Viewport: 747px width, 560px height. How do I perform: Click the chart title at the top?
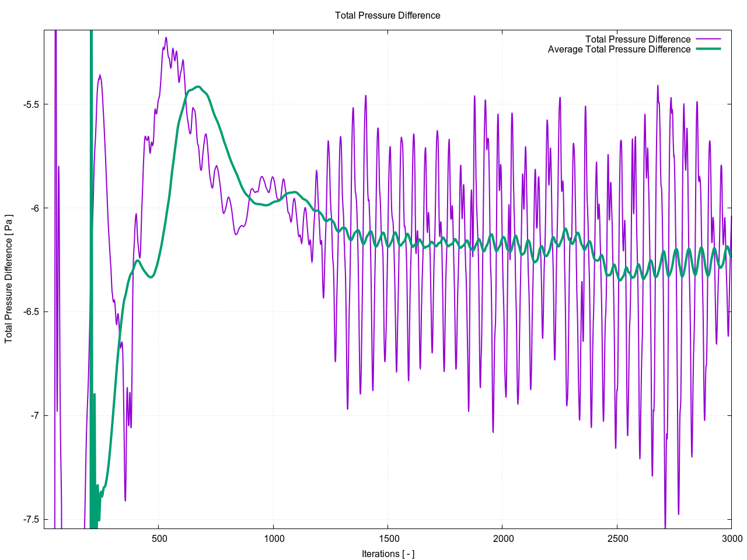(x=388, y=16)
